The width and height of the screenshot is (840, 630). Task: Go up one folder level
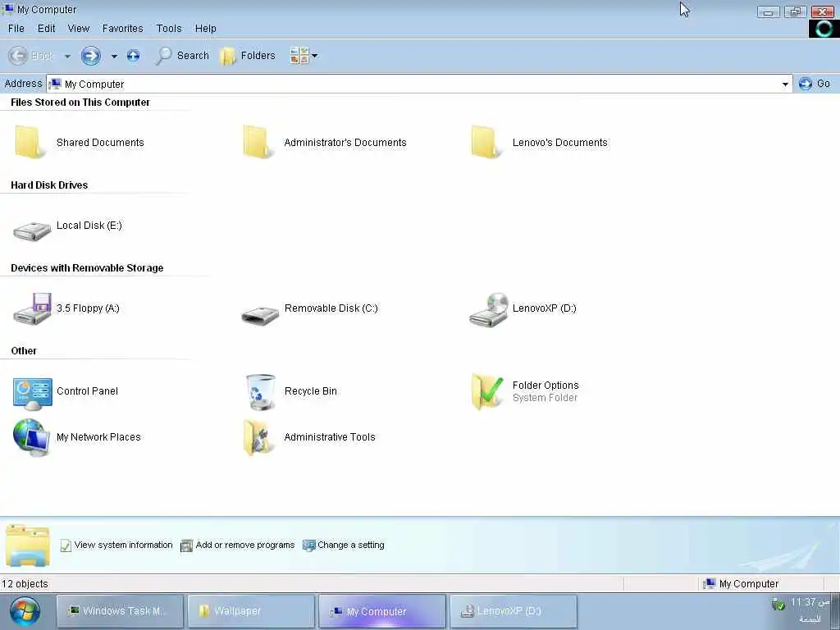coord(134,56)
